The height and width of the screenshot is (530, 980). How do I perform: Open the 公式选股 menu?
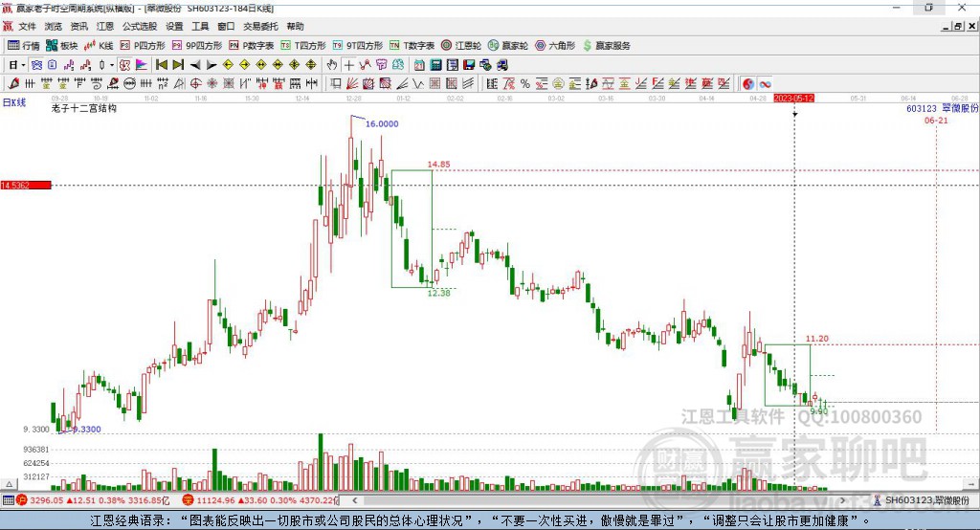click(140, 26)
